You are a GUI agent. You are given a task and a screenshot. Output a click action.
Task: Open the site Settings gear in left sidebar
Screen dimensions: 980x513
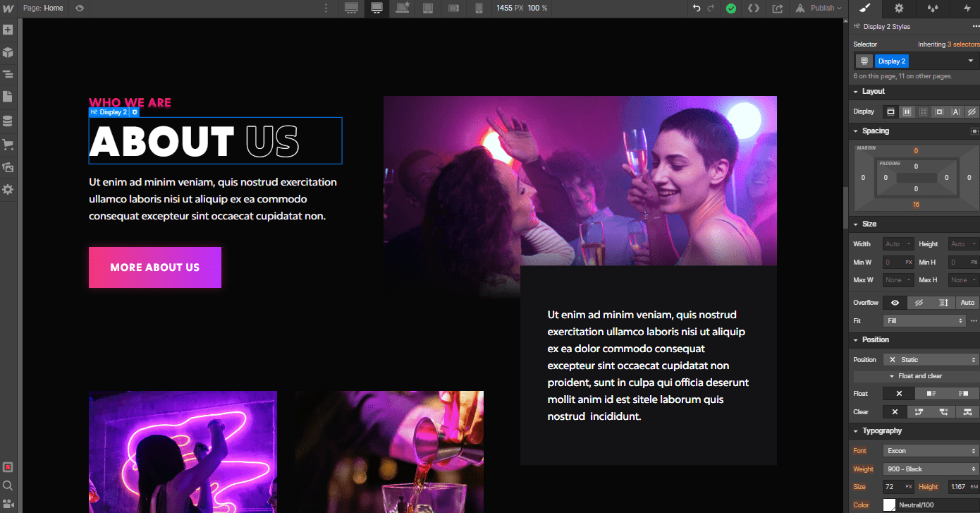coord(8,190)
